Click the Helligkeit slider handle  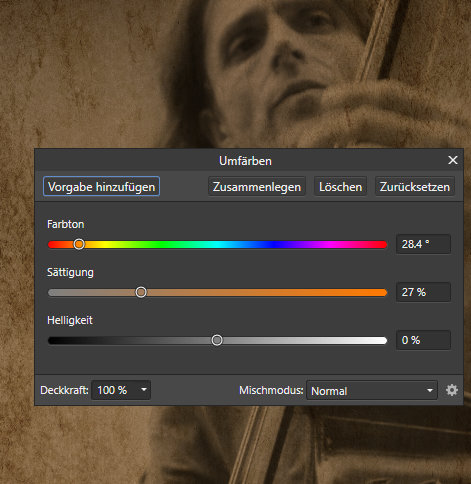tap(217, 340)
